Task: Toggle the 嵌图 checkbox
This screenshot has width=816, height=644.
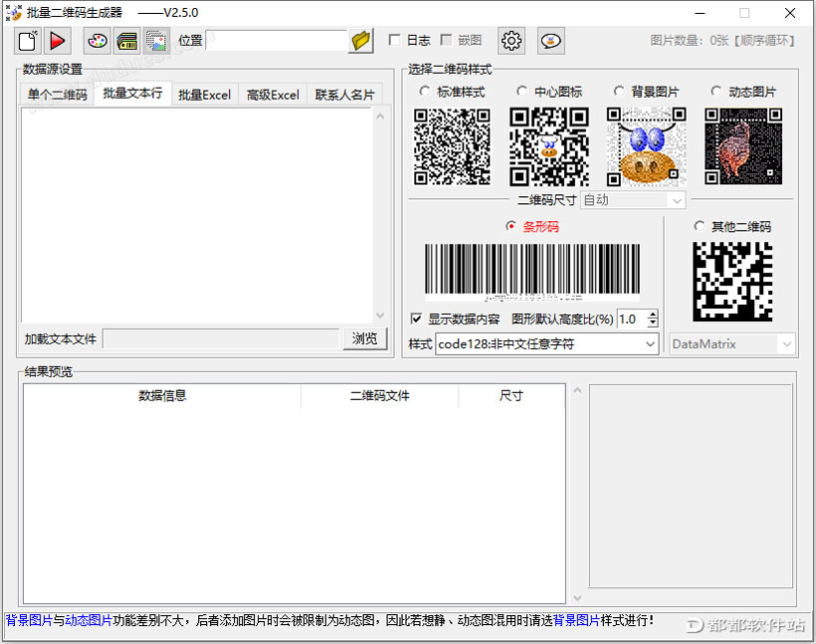Action: (x=446, y=40)
